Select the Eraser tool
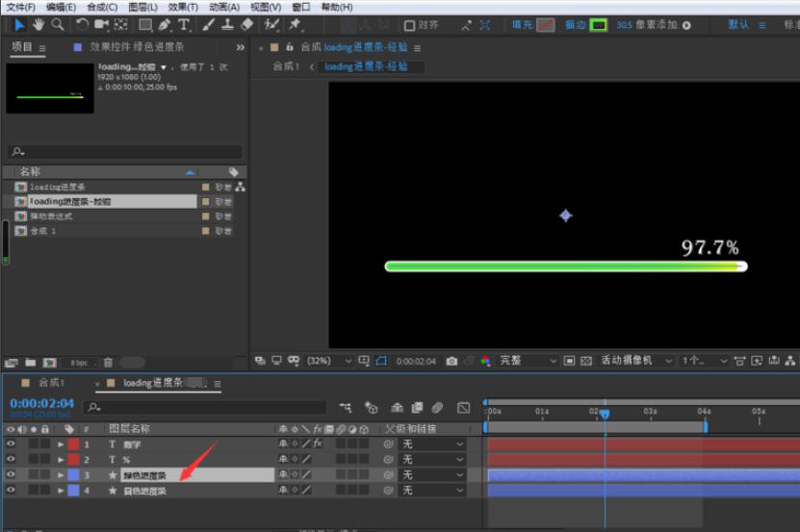Screen dimensions: 800x532 [246, 24]
